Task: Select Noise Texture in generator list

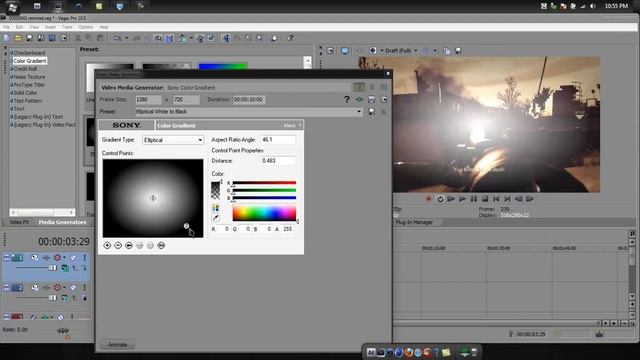Action: click(29, 77)
